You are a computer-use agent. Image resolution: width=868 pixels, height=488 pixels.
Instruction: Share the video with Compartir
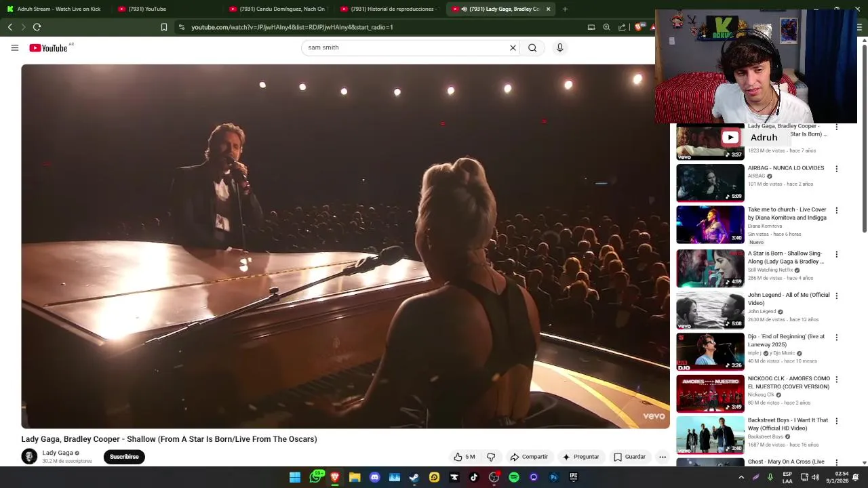tap(529, 457)
